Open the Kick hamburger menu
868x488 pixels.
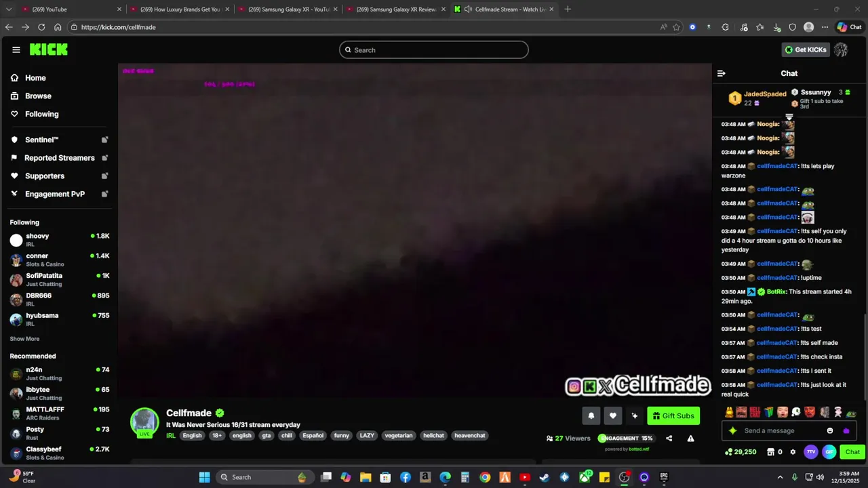[16, 49]
